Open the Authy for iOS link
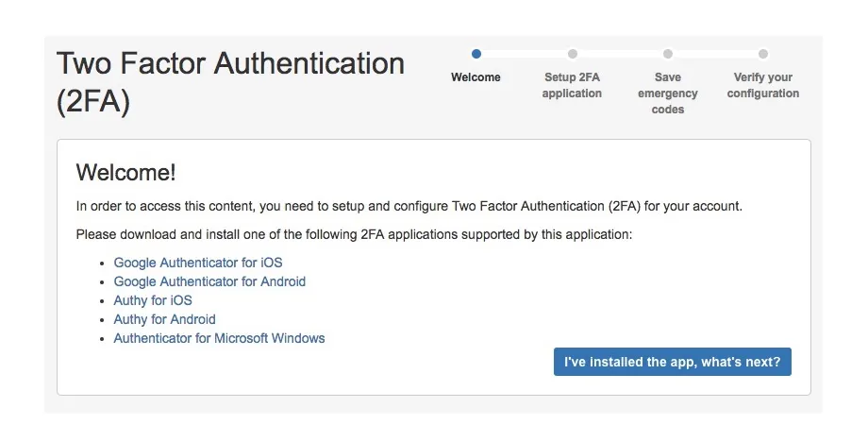This screenshot has width=868, height=425. (153, 300)
